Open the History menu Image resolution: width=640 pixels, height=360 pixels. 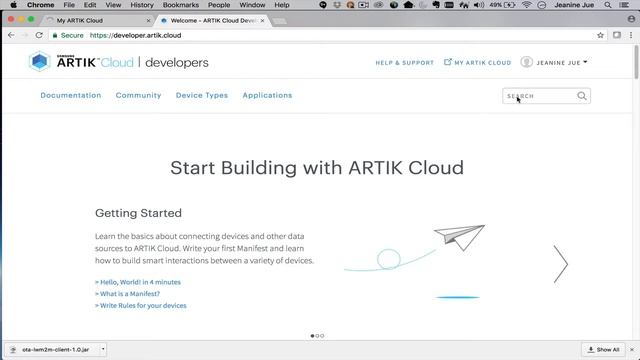pyautogui.click(x=142, y=5)
